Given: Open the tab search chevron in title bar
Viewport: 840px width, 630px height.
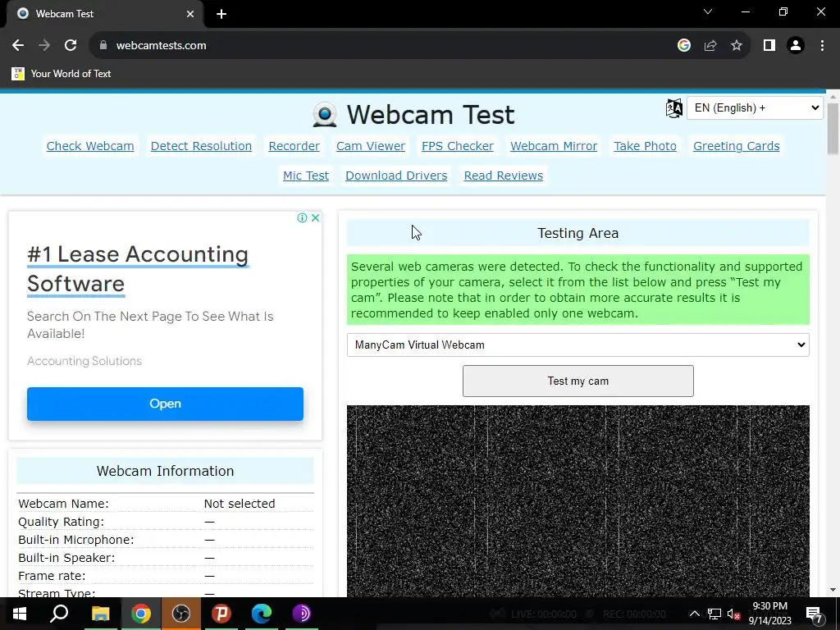Looking at the screenshot, I should click(708, 11).
